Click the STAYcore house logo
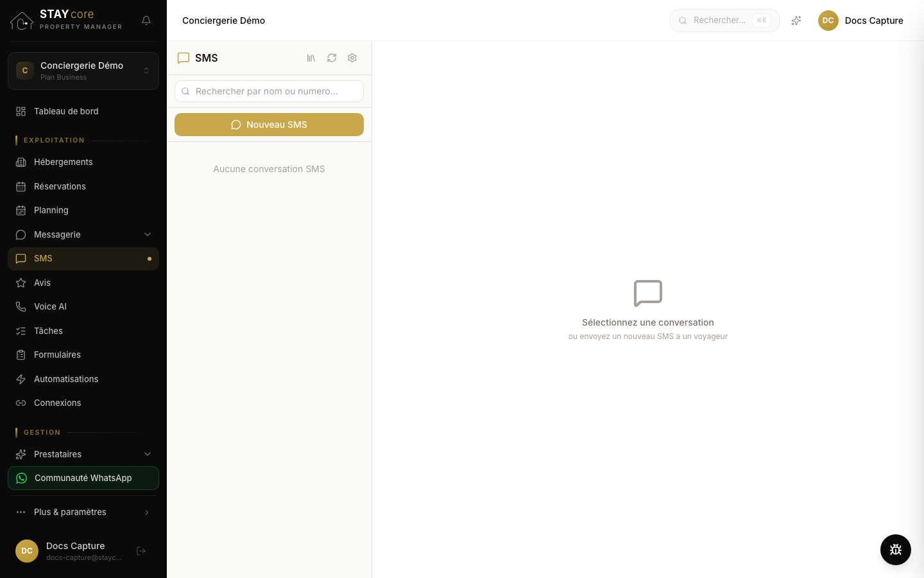The image size is (924, 578). click(22, 21)
